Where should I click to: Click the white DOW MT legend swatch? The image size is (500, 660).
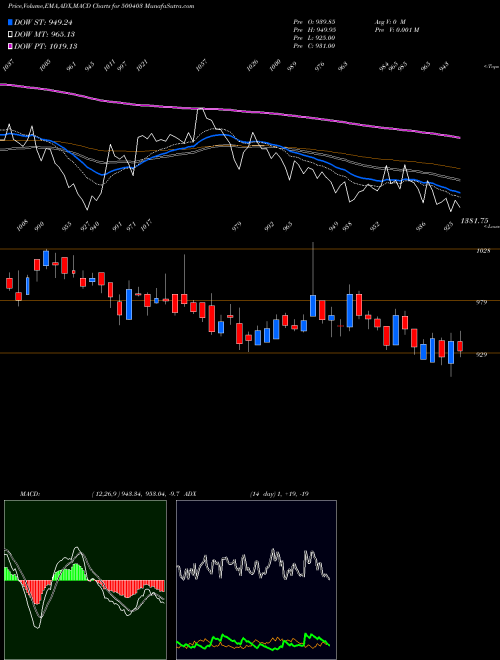10,34
